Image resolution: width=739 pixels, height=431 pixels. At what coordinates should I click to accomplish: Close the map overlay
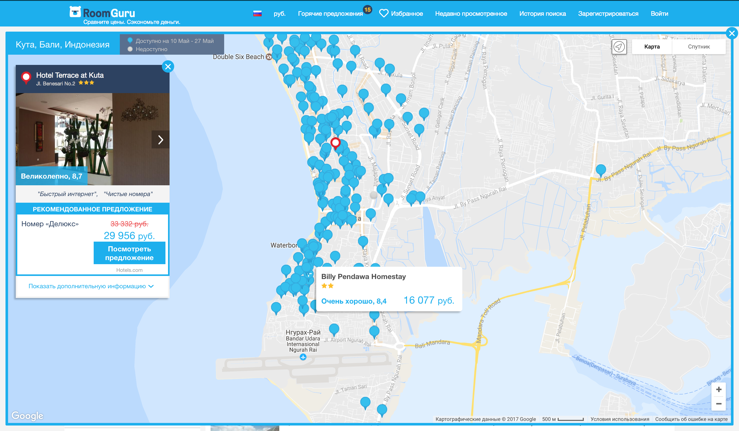[732, 33]
